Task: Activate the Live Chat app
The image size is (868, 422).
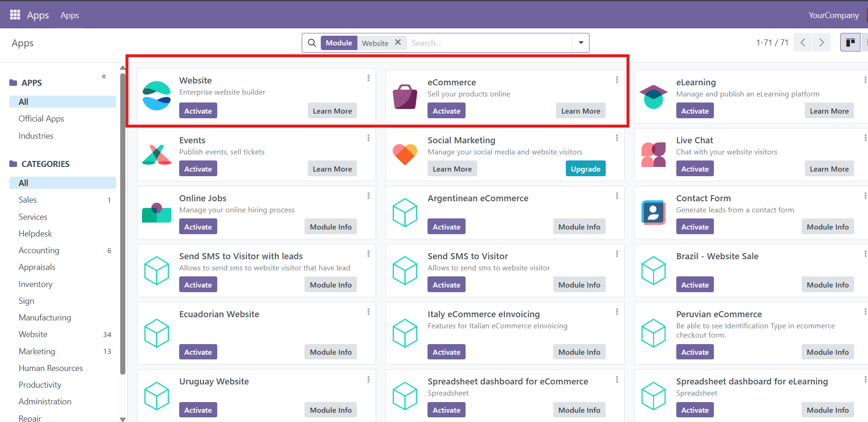Action: coord(695,169)
